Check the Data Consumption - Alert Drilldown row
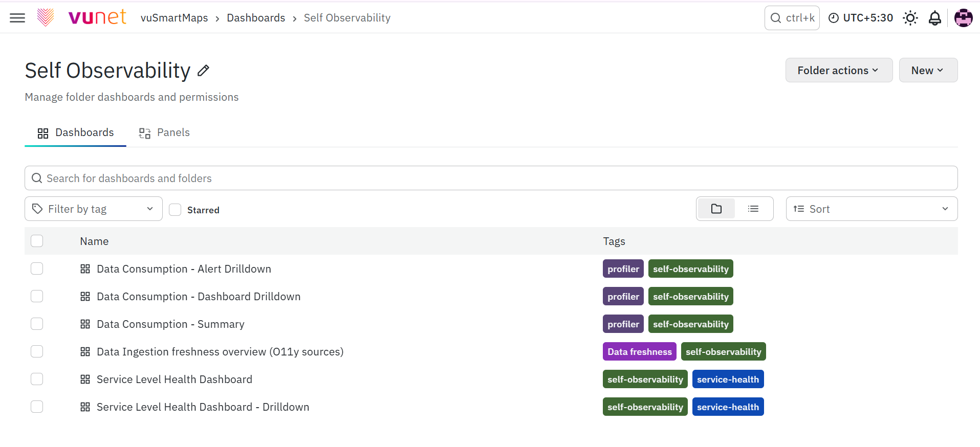 tap(37, 269)
